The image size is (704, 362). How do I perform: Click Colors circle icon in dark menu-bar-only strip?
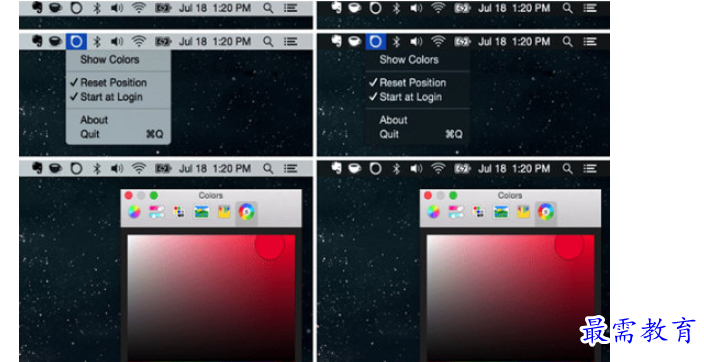(x=375, y=8)
